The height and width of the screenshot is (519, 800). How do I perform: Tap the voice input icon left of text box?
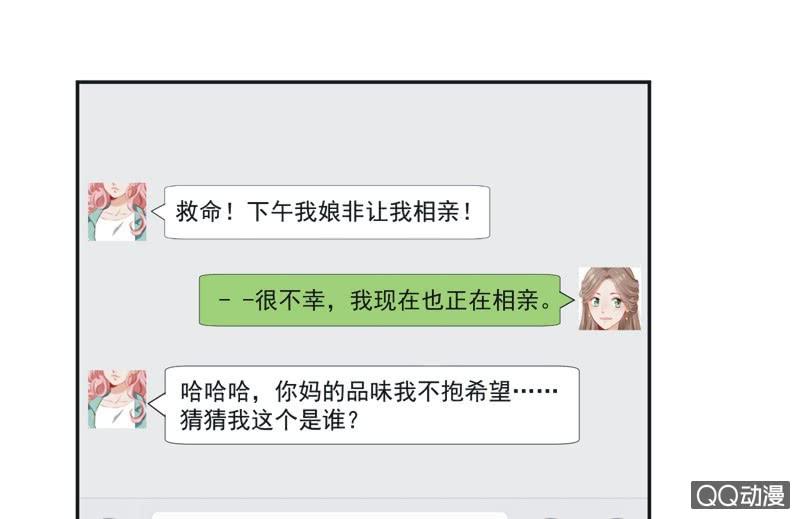click(x=109, y=516)
